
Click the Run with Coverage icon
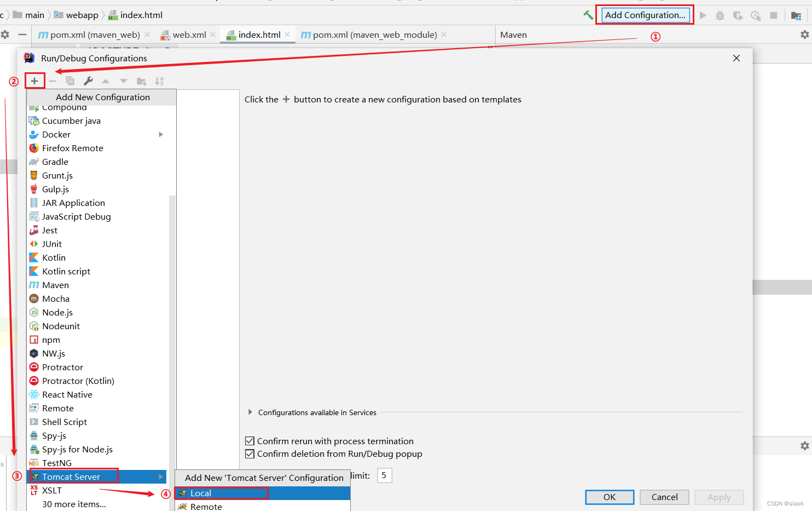point(738,15)
